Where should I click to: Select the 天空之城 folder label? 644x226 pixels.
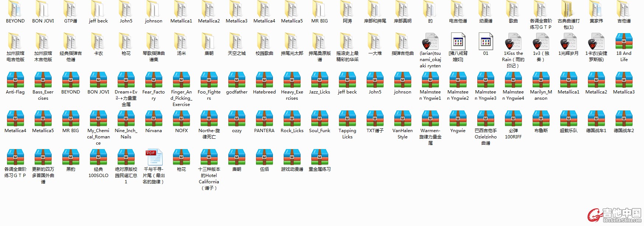click(237, 53)
